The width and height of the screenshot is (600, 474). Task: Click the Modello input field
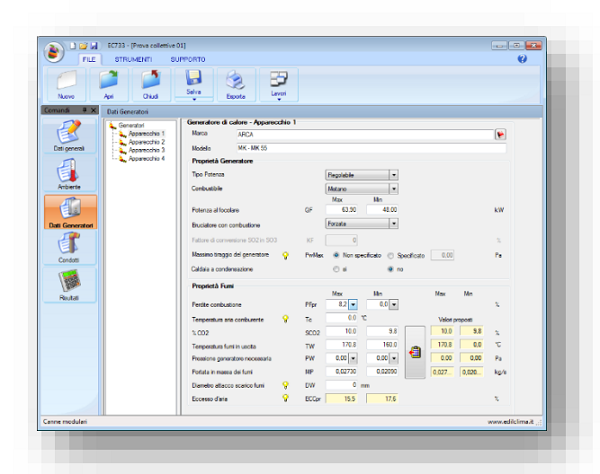click(x=370, y=147)
